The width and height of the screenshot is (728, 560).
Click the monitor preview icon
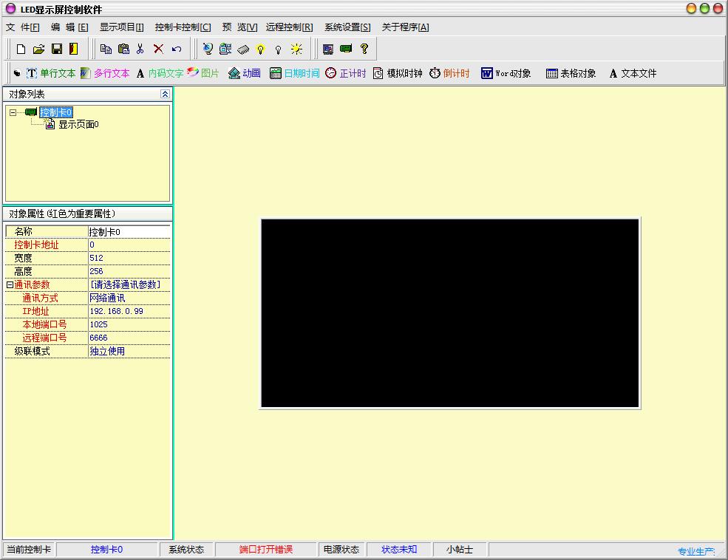pos(328,49)
